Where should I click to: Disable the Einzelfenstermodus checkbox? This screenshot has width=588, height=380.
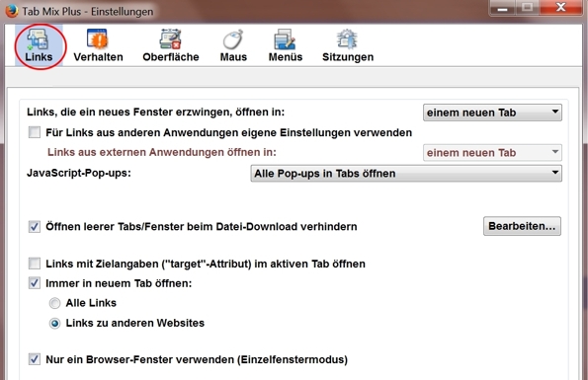(35, 359)
